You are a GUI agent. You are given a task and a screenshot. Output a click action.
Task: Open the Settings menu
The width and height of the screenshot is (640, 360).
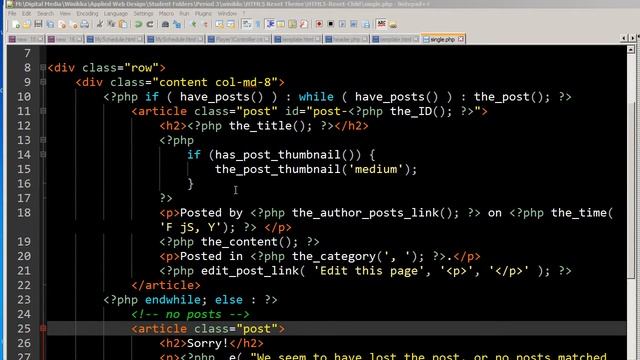coord(143,13)
